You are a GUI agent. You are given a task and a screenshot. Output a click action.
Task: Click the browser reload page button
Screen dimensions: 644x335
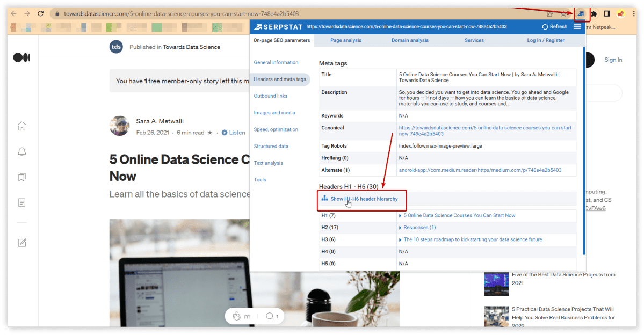pyautogui.click(x=41, y=13)
